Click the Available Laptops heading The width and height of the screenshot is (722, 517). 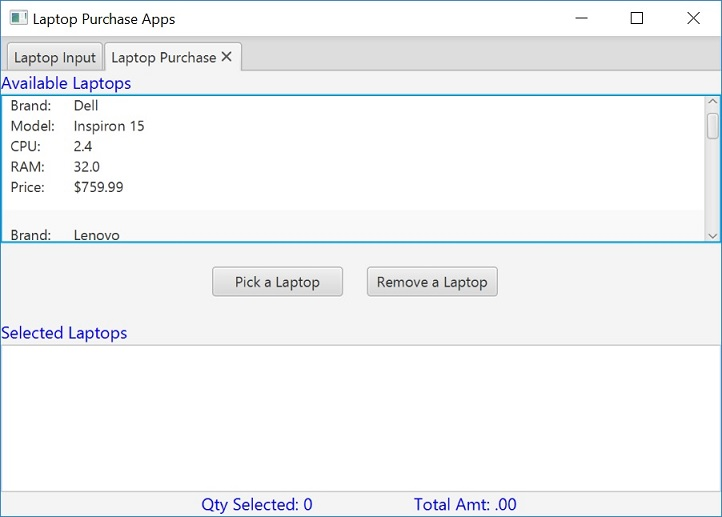[x=66, y=83]
